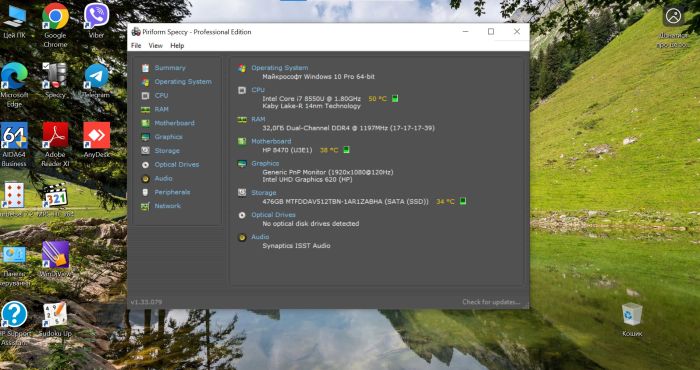Select HP Support Assistant desktop icon
Viewport: 700px width, 370px height.
click(x=14, y=324)
